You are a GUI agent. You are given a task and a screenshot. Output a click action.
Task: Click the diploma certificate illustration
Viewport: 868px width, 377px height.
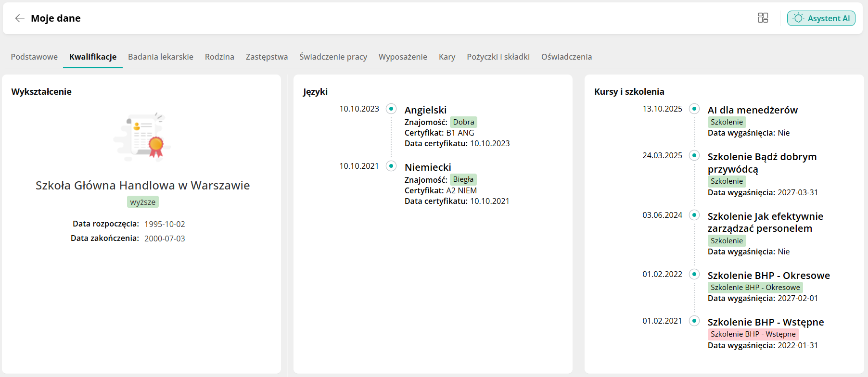click(142, 137)
